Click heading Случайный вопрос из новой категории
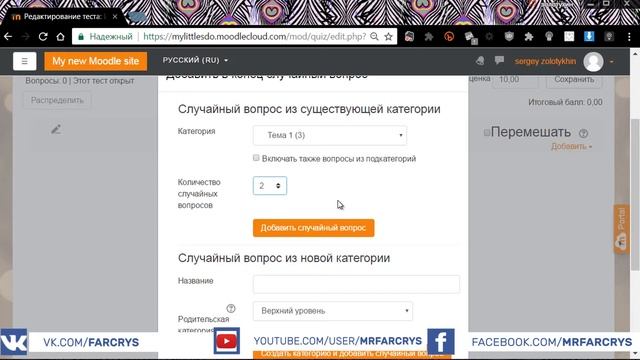The height and width of the screenshot is (360, 640). coord(284,258)
